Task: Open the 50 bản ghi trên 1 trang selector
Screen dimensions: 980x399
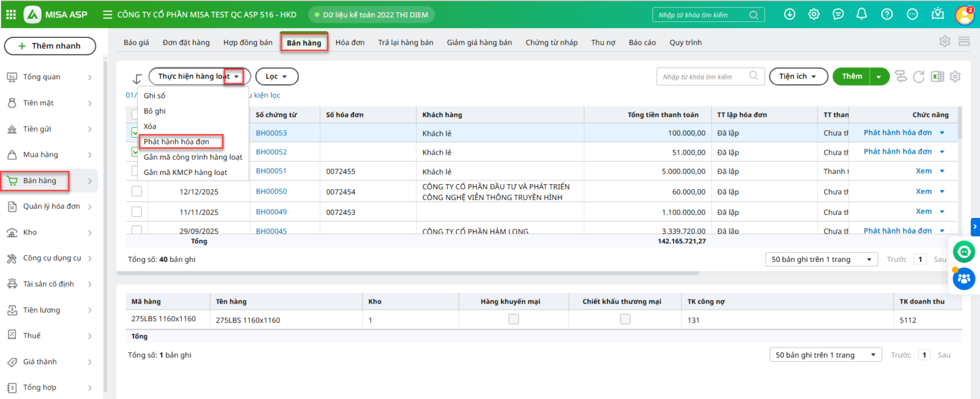Action: [x=821, y=259]
